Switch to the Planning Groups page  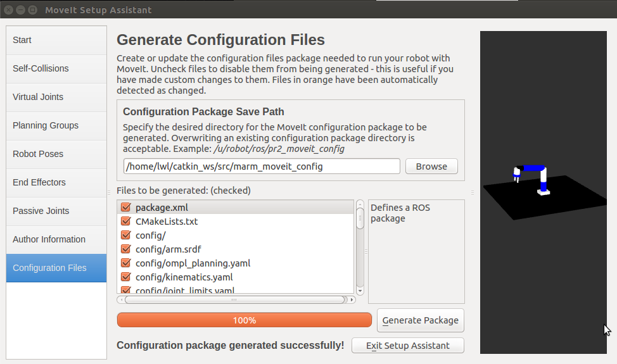56,125
